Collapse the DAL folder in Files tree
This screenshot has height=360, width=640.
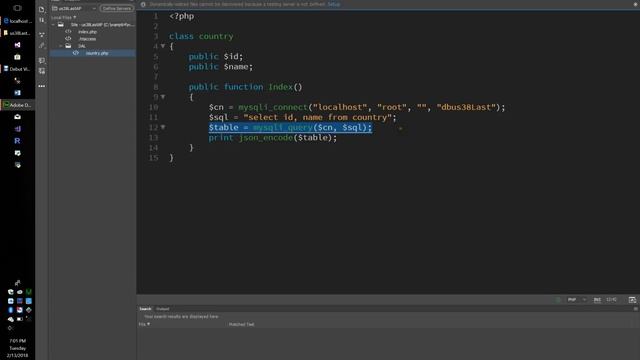(61, 46)
